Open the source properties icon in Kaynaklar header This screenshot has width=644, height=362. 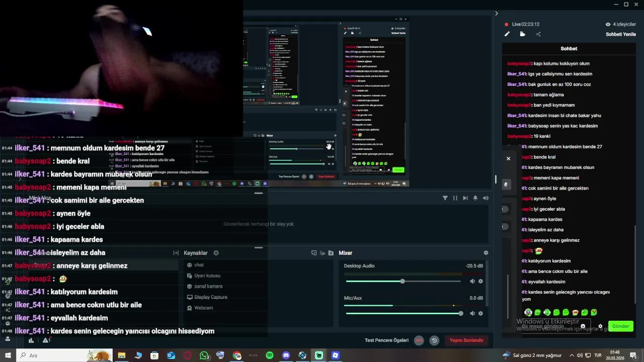point(314,253)
